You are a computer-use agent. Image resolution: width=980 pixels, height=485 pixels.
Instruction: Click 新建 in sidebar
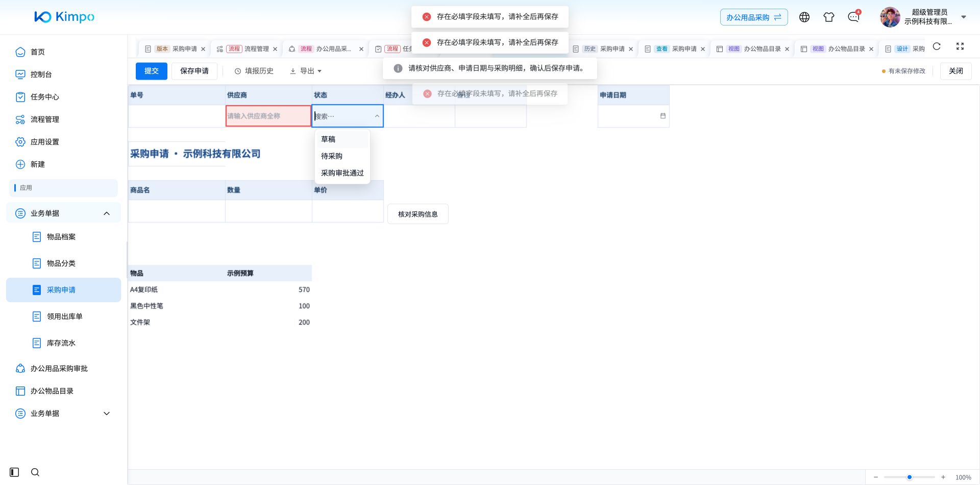(63, 164)
